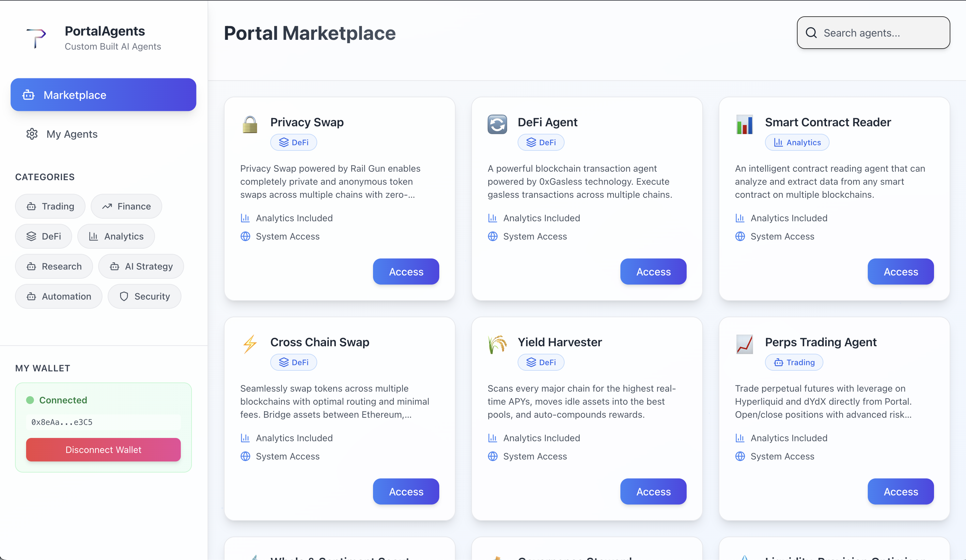Click the search magnifier icon
This screenshot has width=966, height=560.
pos(811,33)
